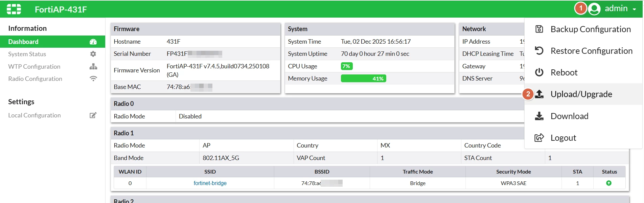Click the green status indicator for WLAN 0

(x=609, y=183)
